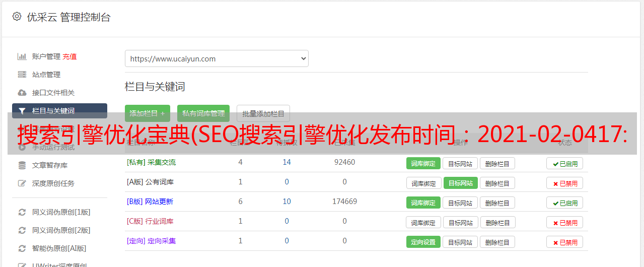The image size is (644, 267).
Task: Click the [B版] 网站更新 column name
Action: (x=150, y=202)
